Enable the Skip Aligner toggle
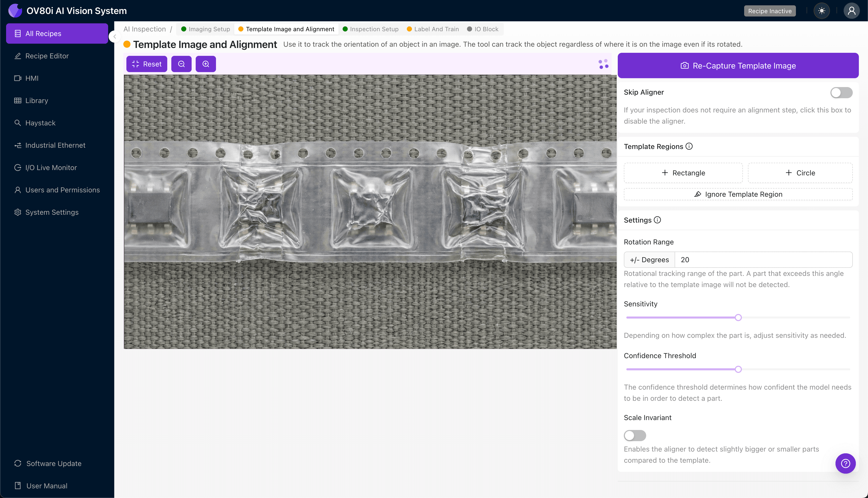The height and width of the screenshot is (498, 868). [x=841, y=92]
